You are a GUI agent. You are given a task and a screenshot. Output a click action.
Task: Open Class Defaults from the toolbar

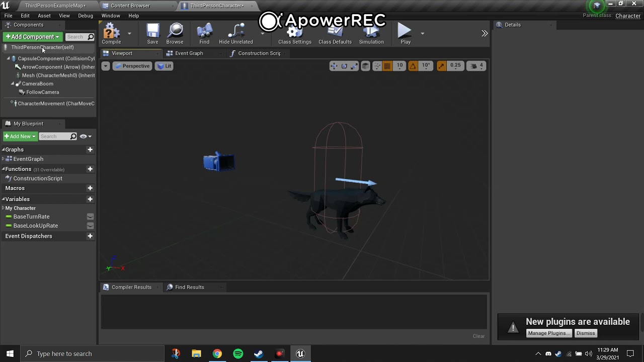335,34
